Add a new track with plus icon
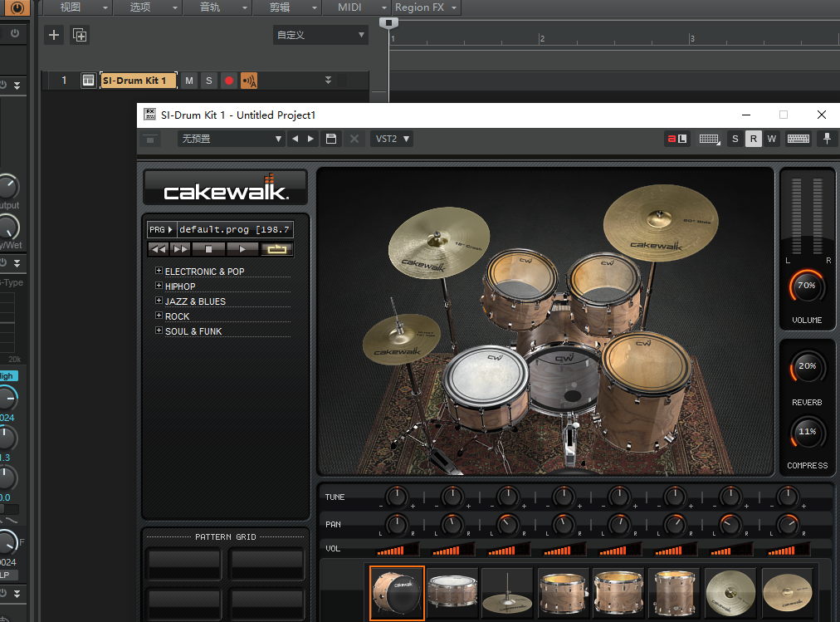 pyautogui.click(x=54, y=36)
